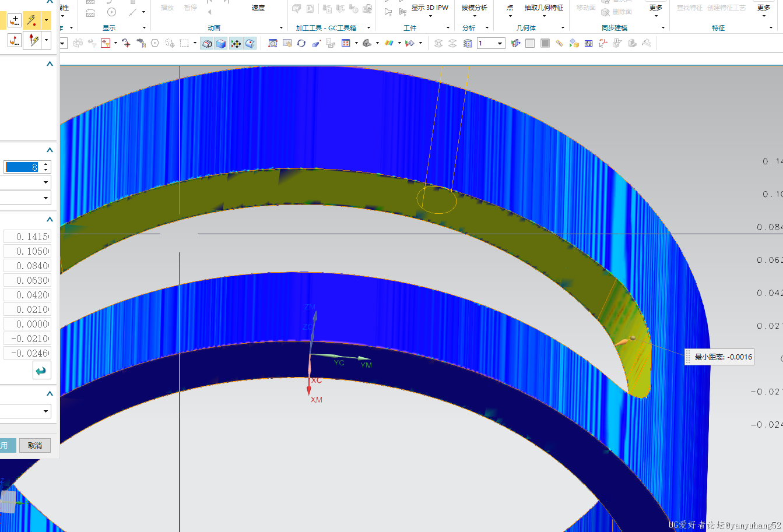Expand the 动画 animation group arrow

coord(281,28)
